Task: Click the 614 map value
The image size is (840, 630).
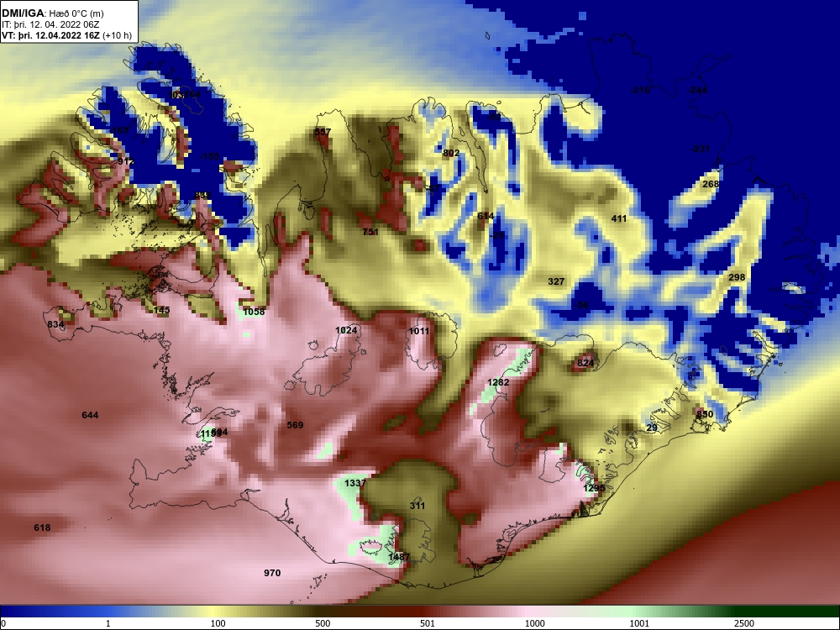Action: coord(486,216)
